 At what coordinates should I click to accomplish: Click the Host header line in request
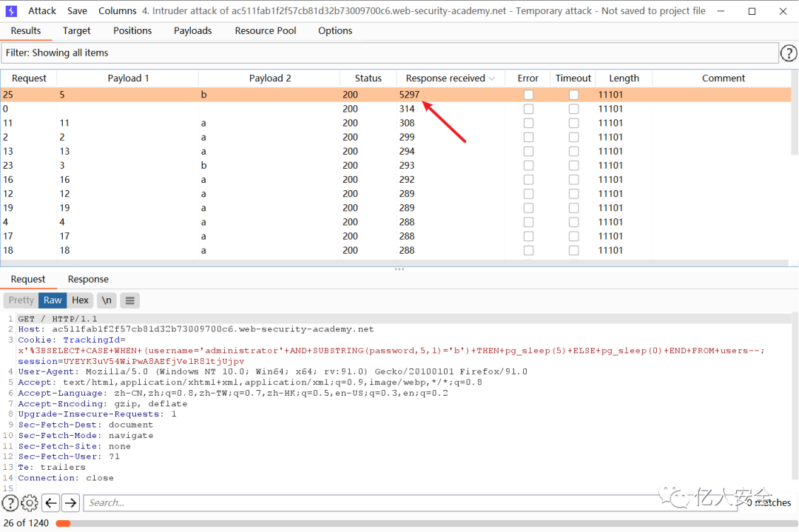click(x=195, y=329)
